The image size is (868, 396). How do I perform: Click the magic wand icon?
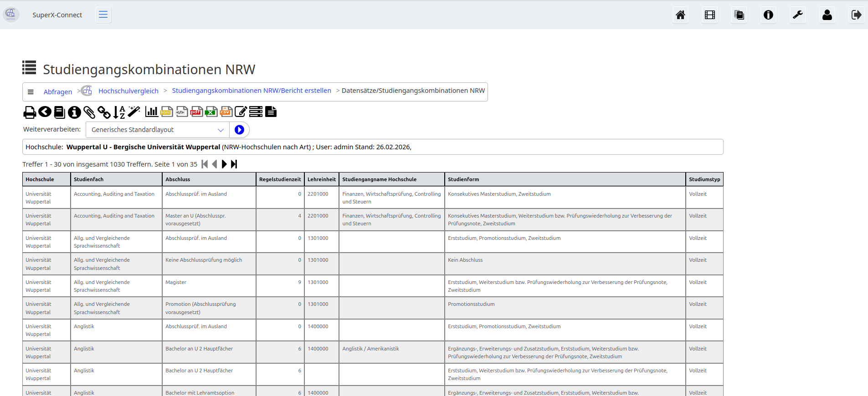pyautogui.click(x=134, y=112)
